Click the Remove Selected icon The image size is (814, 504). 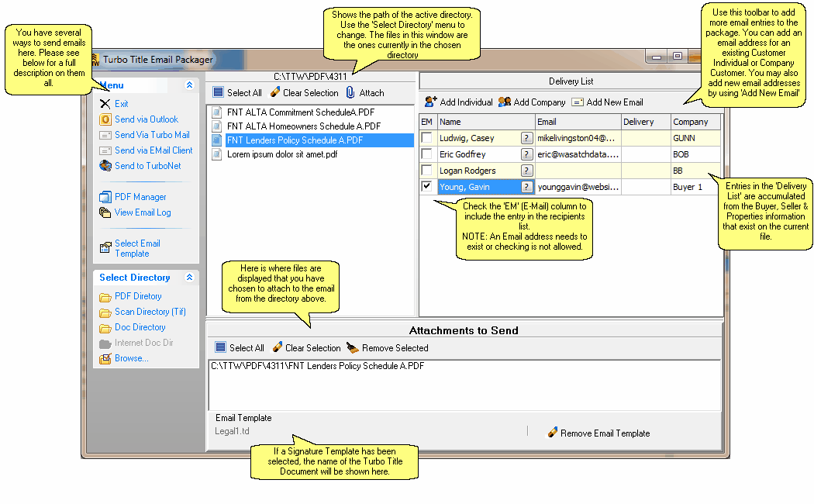[x=353, y=348]
